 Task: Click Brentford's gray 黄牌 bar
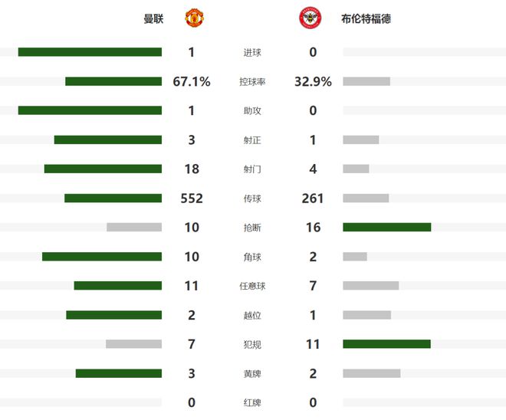pyautogui.click(x=372, y=373)
